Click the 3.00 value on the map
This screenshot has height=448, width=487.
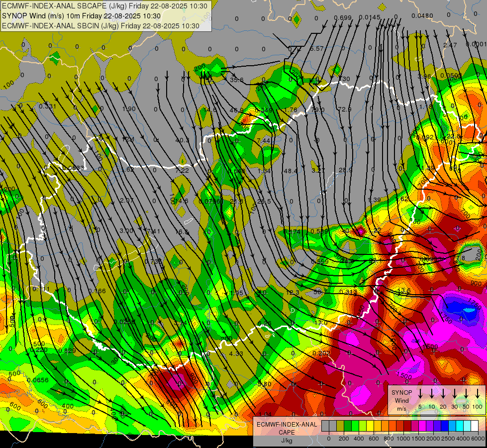click(126, 230)
